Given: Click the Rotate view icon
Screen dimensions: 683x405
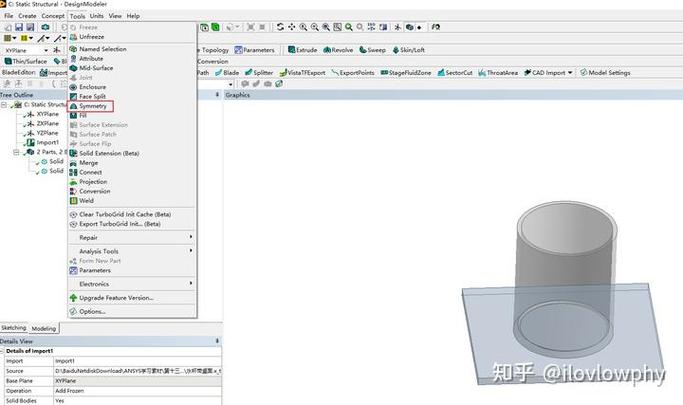Looking at the screenshot, I should click(280, 27).
